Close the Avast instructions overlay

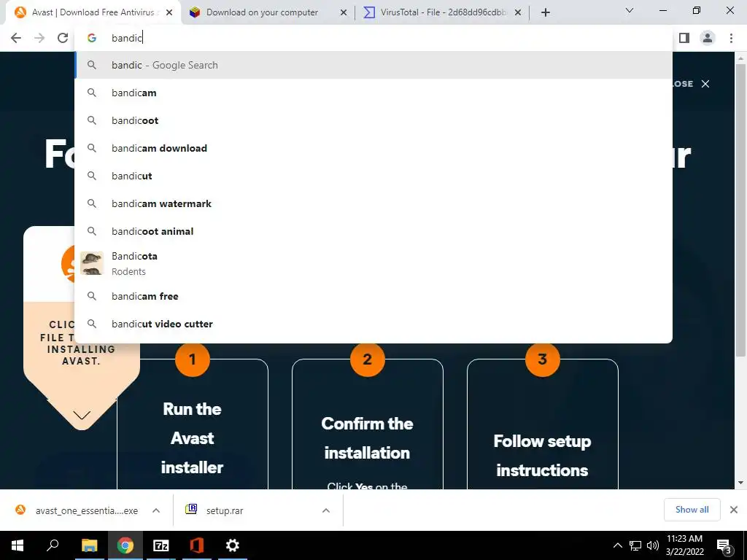click(x=705, y=84)
